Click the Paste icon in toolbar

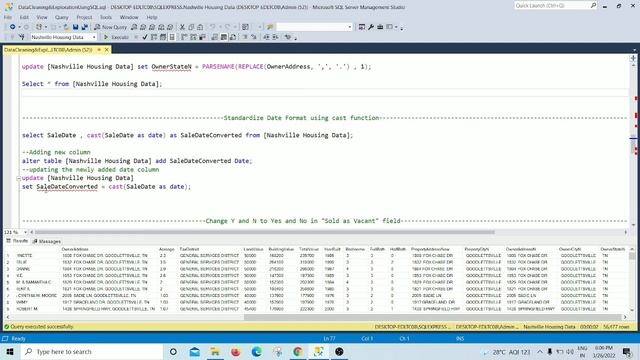[200, 27]
